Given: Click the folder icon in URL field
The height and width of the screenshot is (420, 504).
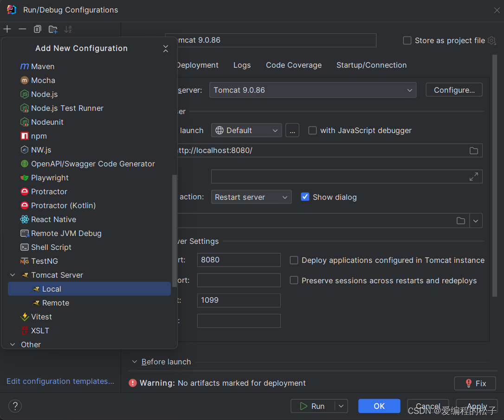Looking at the screenshot, I should [x=473, y=151].
